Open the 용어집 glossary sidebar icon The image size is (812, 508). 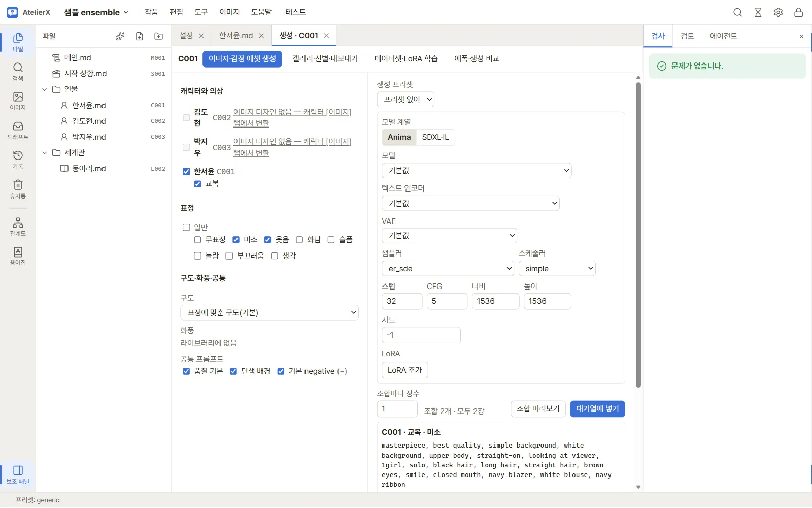pyautogui.click(x=18, y=256)
